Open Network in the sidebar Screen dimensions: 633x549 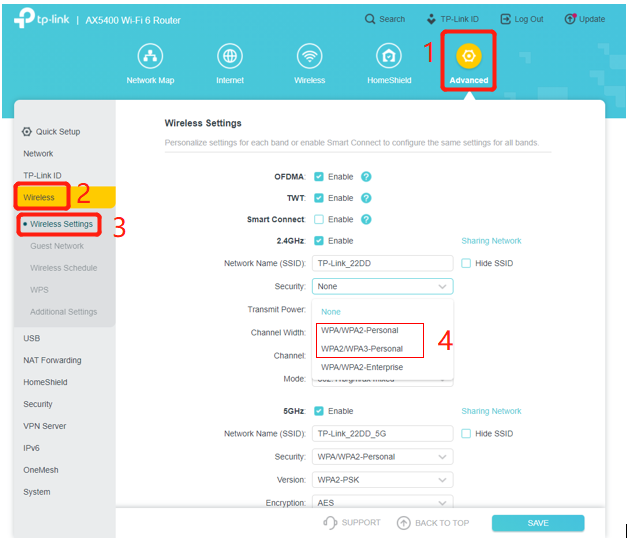(x=38, y=154)
